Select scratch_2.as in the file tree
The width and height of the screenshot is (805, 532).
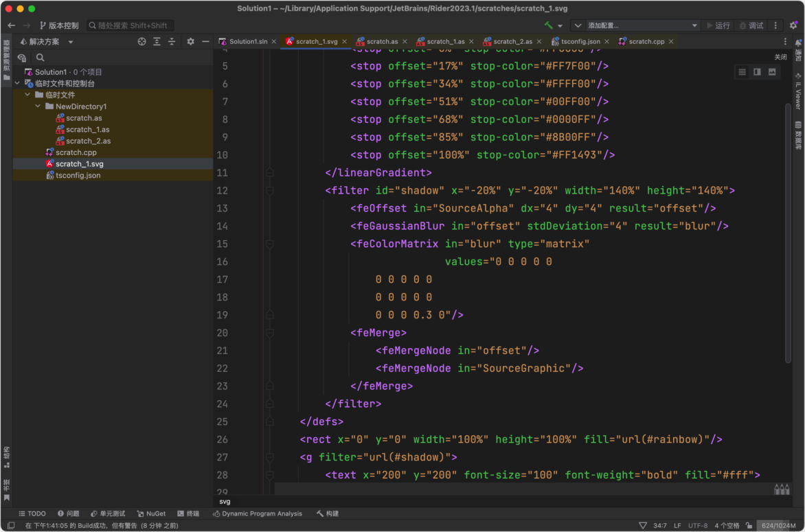click(88, 141)
